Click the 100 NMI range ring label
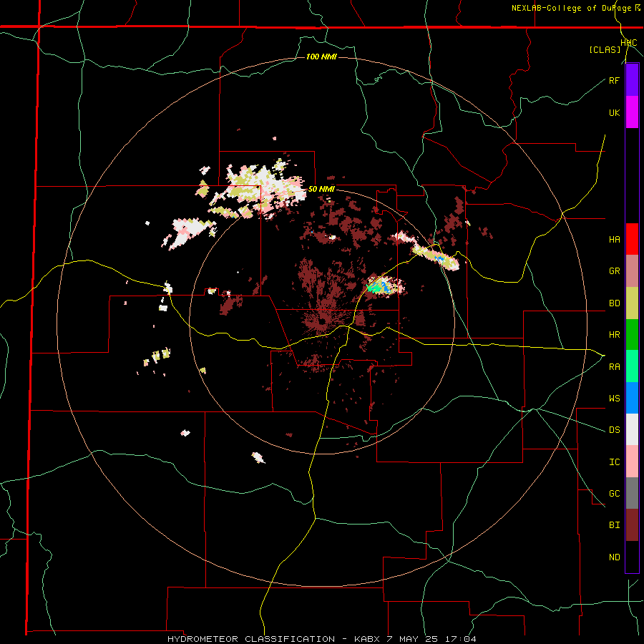 pyautogui.click(x=321, y=57)
